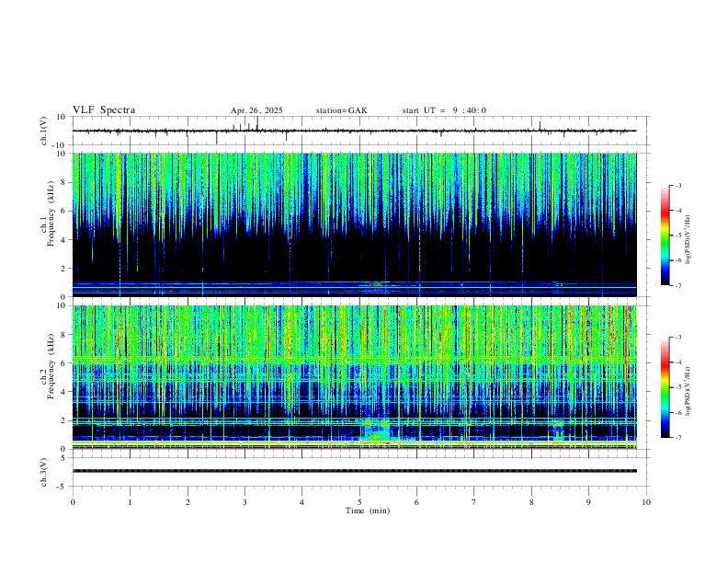Click the tall spike in ch.1 waveform near minute 3.2
This screenshot has height=563, width=728.
[x=257, y=123]
